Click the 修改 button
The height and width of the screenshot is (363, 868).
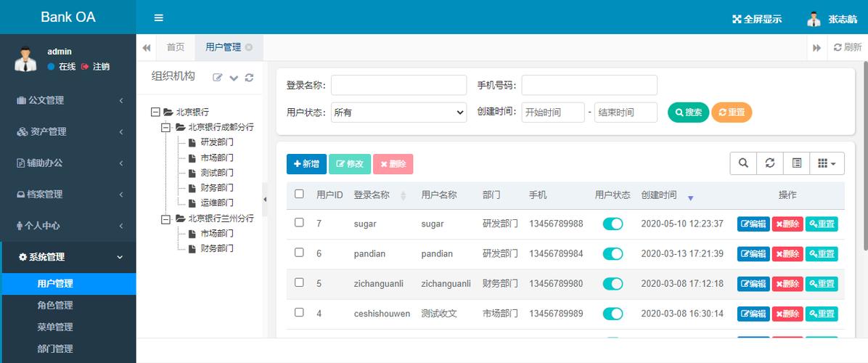click(x=349, y=164)
